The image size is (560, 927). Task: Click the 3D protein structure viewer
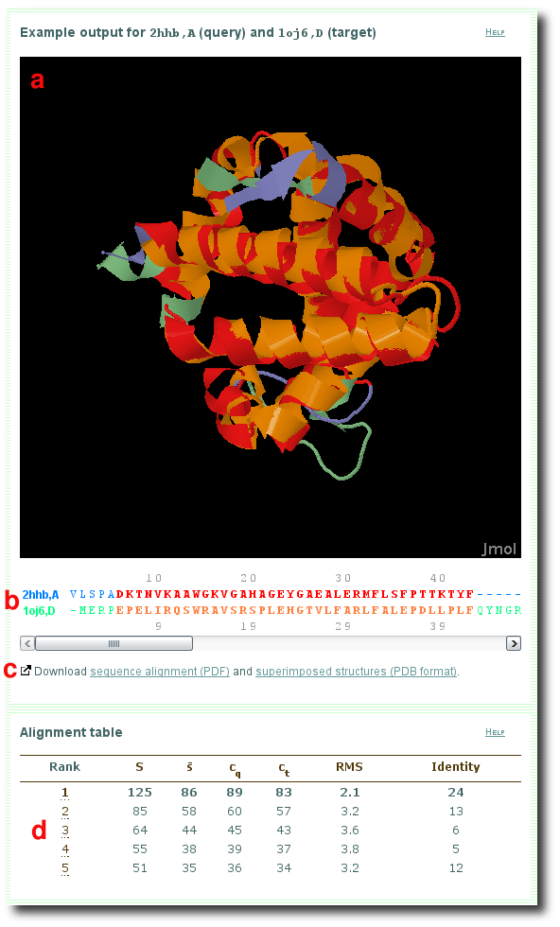pyautogui.click(x=271, y=306)
